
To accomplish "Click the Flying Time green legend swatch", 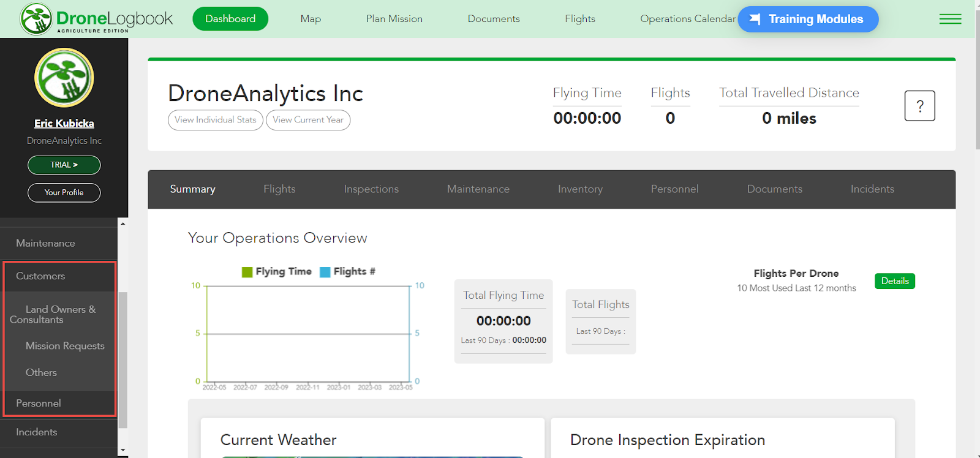I will [x=247, y=272].
